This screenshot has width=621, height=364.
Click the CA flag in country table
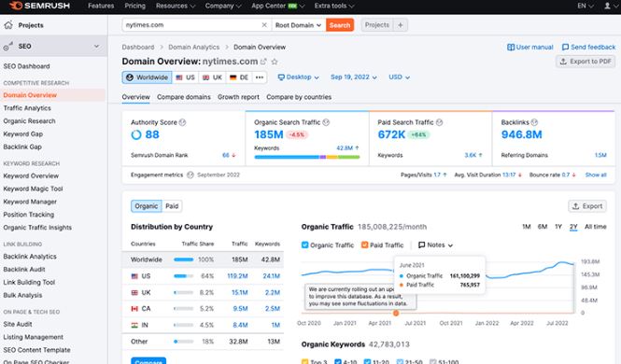[134, 309]
